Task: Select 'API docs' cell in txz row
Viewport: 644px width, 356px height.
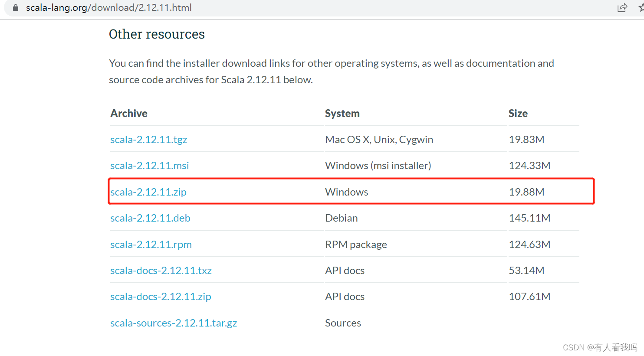Action: tap(345, 271)
